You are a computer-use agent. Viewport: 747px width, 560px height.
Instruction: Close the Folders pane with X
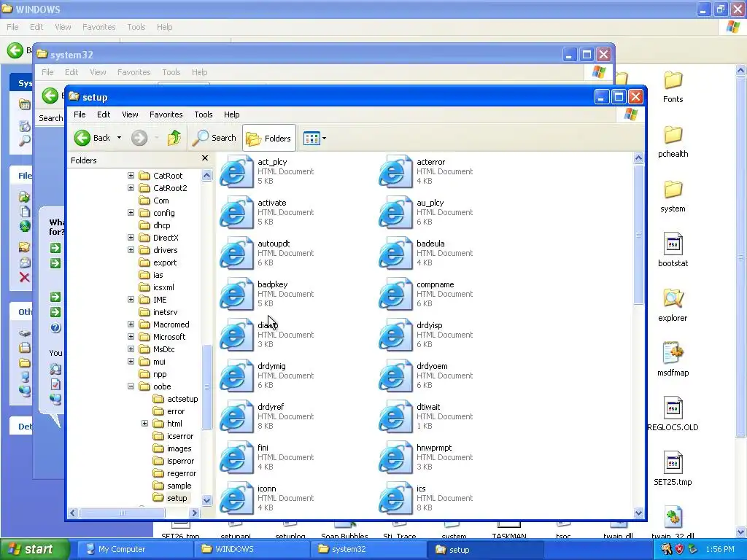coord(205,158)
